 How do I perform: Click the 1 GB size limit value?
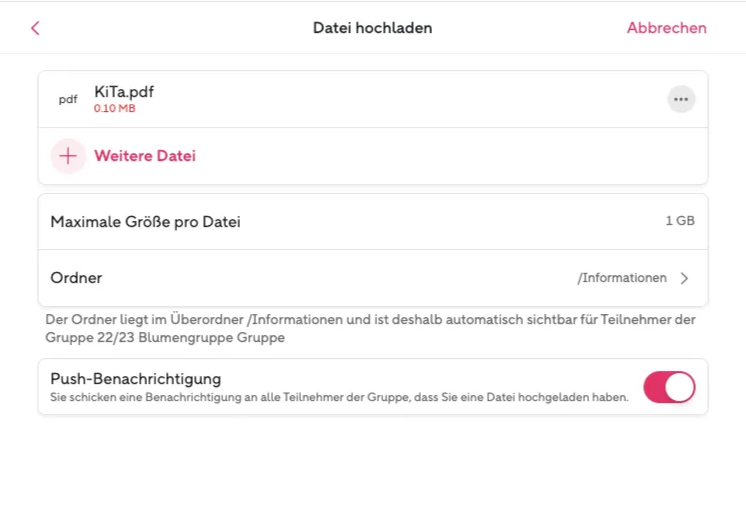click(x=680, y=221)
